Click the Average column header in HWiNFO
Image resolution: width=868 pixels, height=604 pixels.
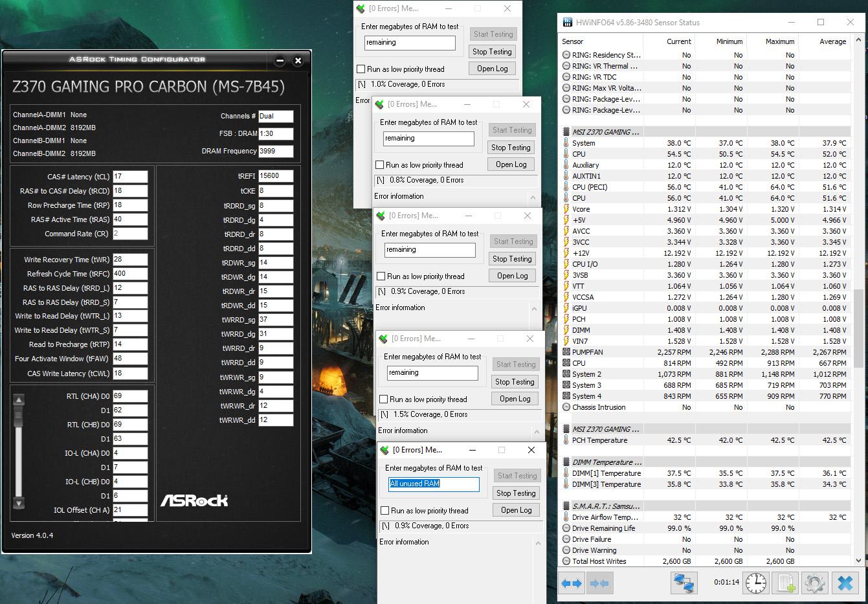824,41
